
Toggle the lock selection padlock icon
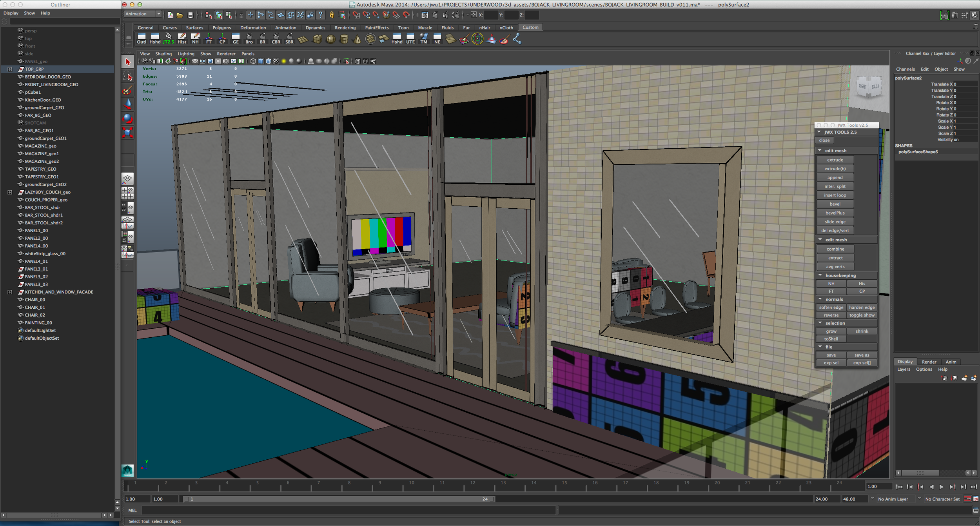coord(332,15)
